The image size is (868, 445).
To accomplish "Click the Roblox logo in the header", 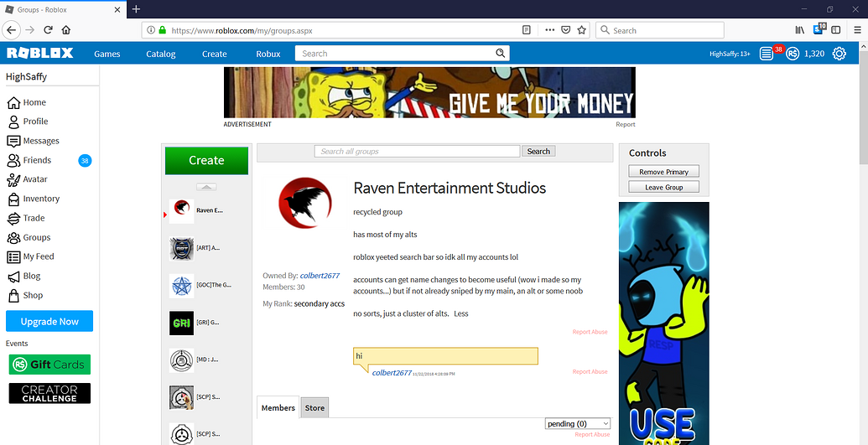I will click(40, 53).
